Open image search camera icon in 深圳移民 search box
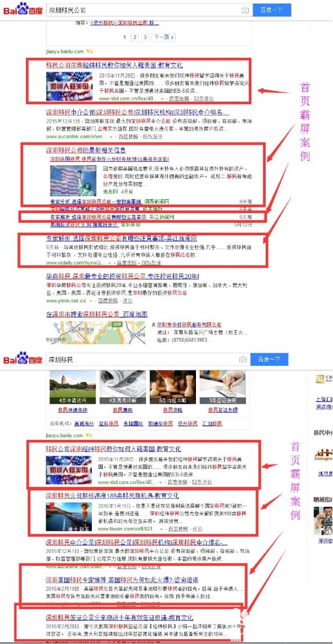This screenshot has height=644, width=333. (x=243, y=359)
